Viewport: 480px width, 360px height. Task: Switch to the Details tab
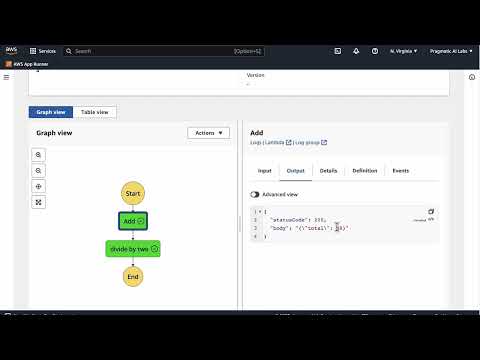[x=328, y=171]
